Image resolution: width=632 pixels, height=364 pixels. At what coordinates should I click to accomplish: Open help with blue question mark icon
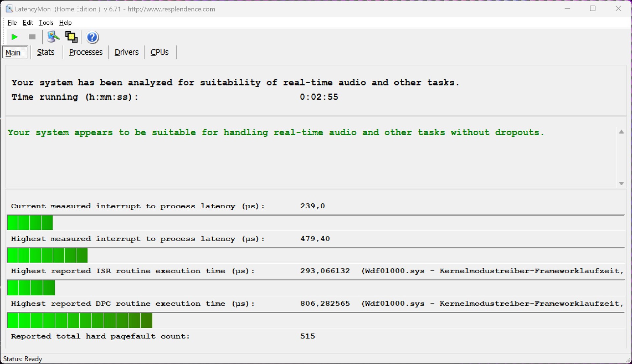click(92, 37)
